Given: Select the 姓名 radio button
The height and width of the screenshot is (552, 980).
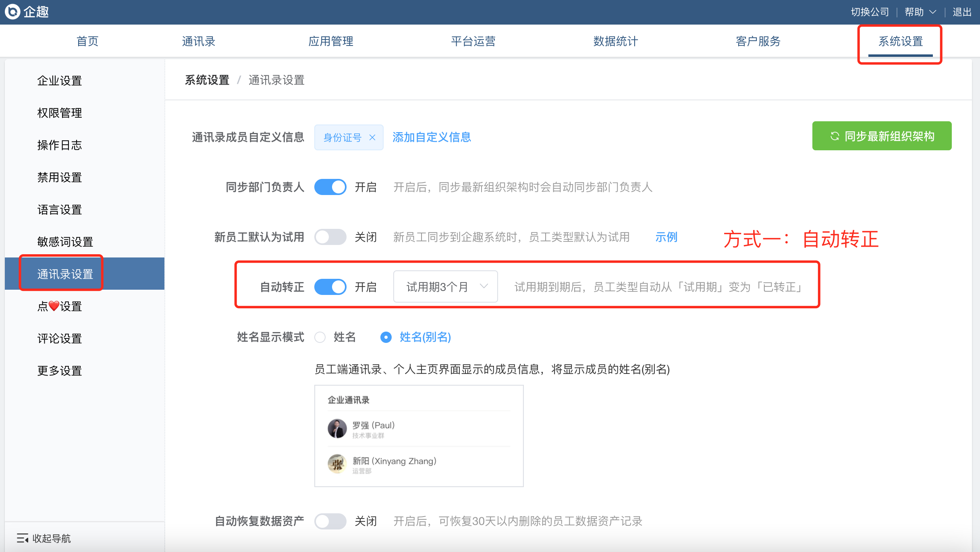Looking at the screenshot, I should coord(320,337).
